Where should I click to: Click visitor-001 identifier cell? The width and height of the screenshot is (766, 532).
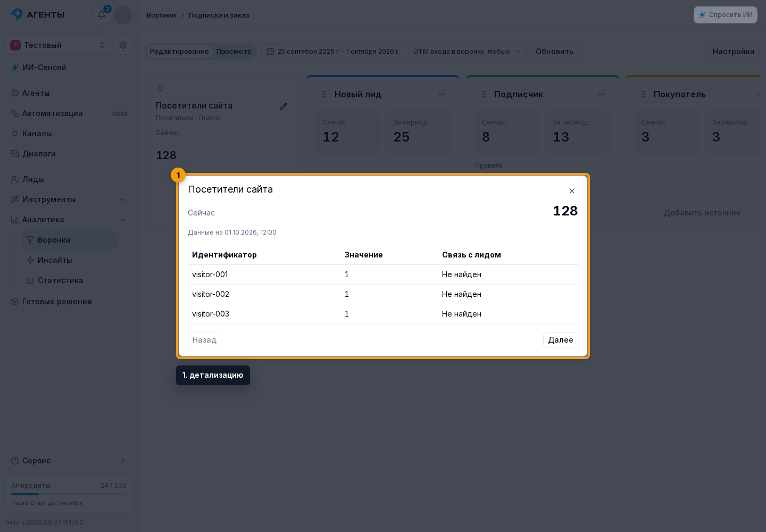[x=210, y=275]
